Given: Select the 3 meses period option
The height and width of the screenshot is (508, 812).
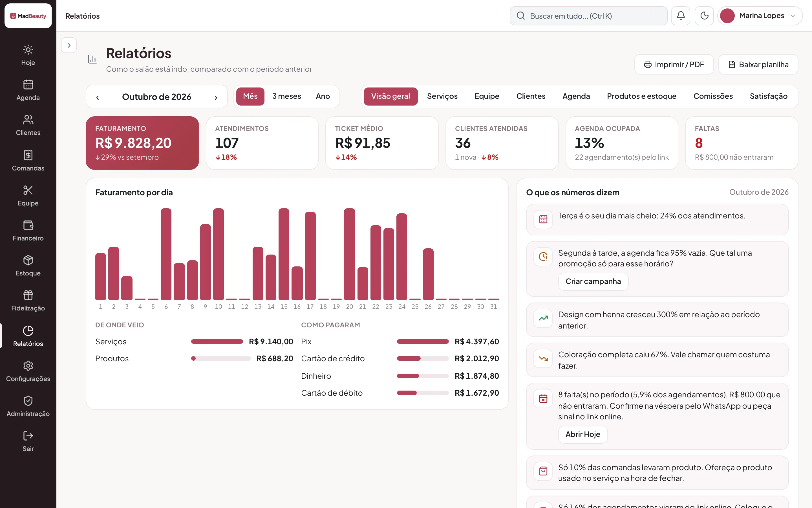Looking at the screenshot, I should [x=286, y=97].
